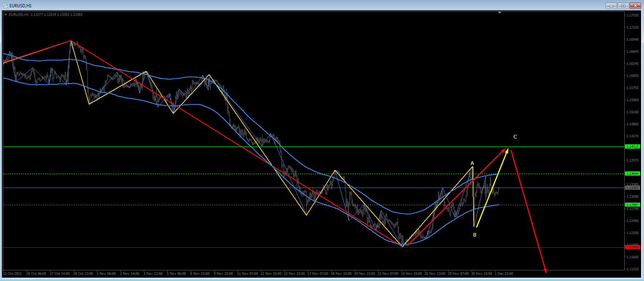Click the 11 Nov 07:00 label on time axis
Viewport: 644px width, 281px height.
247,274
